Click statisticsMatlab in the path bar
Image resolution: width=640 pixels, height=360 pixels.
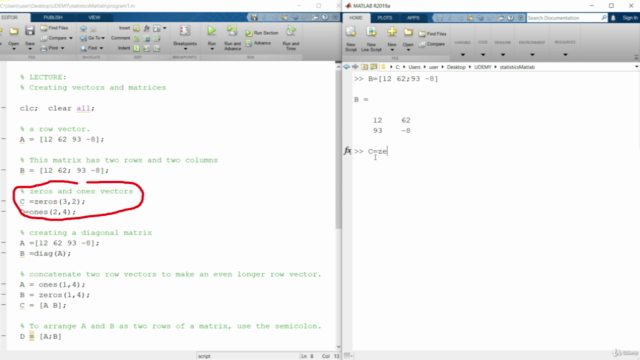click(x=517, y=67)
